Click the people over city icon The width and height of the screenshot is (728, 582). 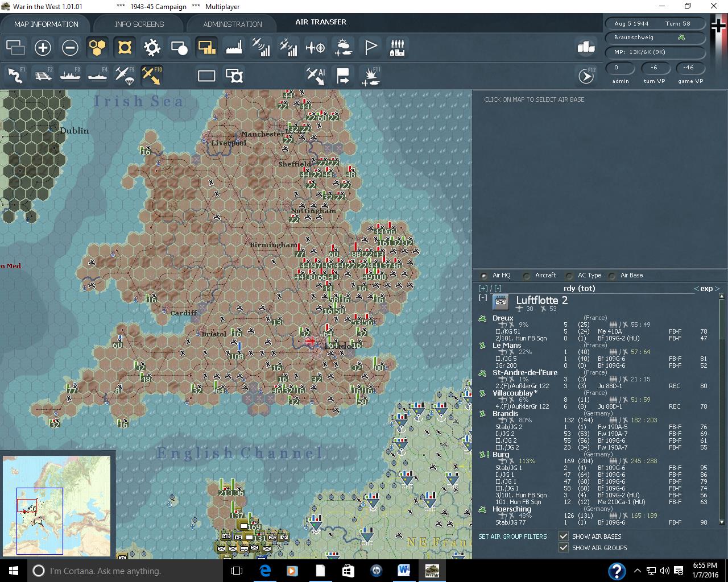click(398, 48)
